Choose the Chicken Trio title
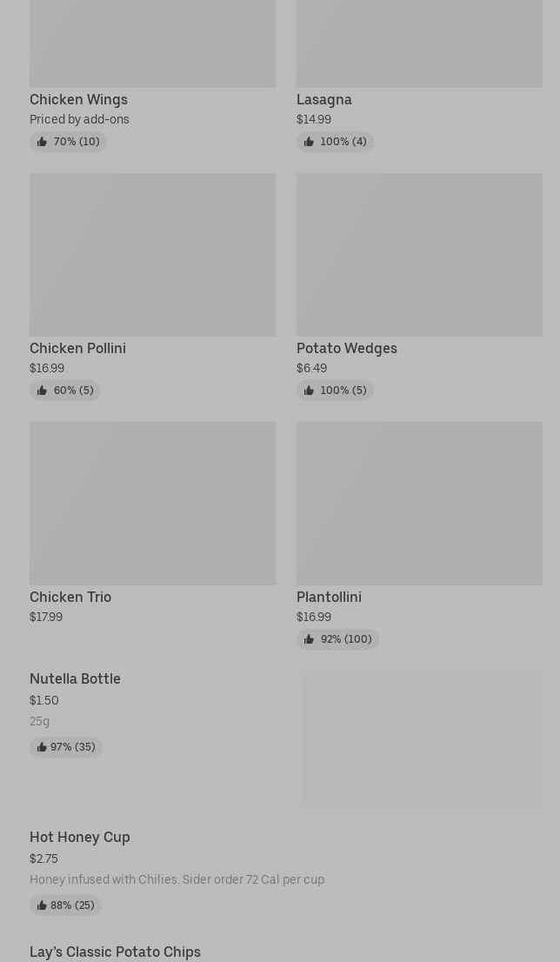 70,597
